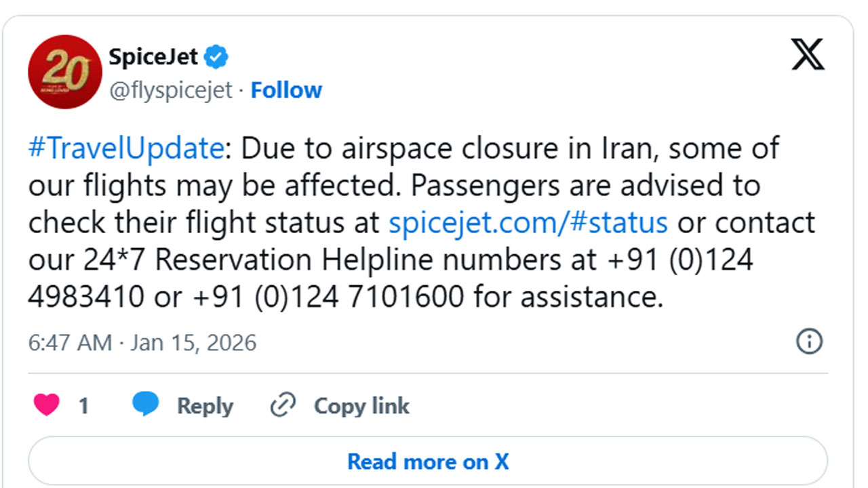
Task: Click the info circle icon
Action: [x=809, y=341]
